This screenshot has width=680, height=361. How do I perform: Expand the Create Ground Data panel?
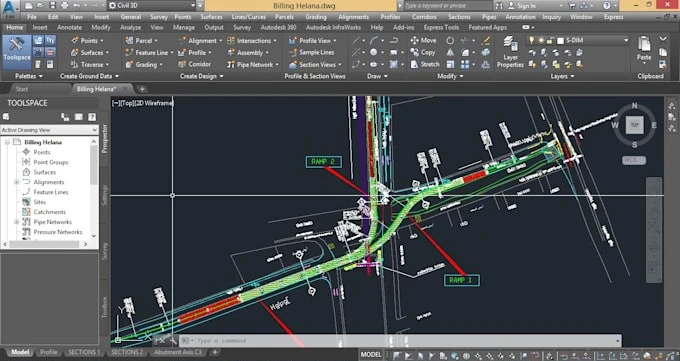tap(89, 76)
